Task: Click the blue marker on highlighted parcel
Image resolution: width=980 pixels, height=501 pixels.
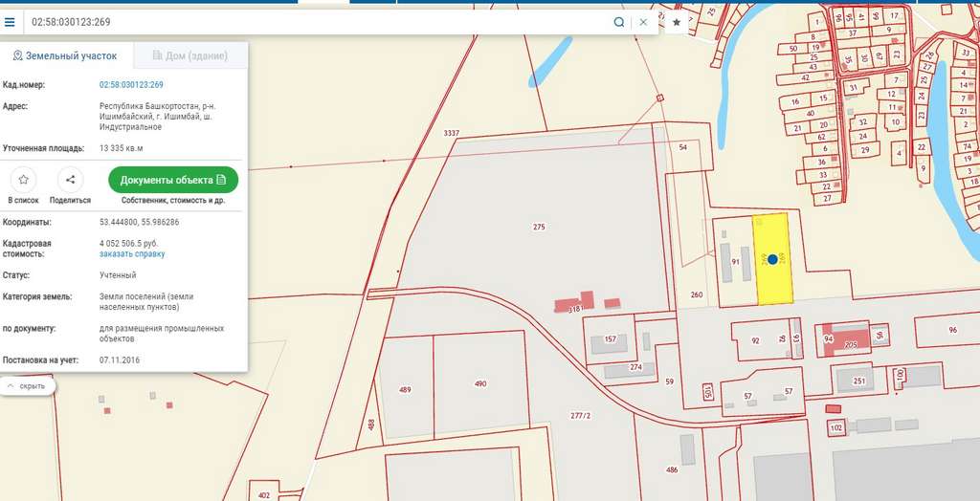Action: coord(772,259)
